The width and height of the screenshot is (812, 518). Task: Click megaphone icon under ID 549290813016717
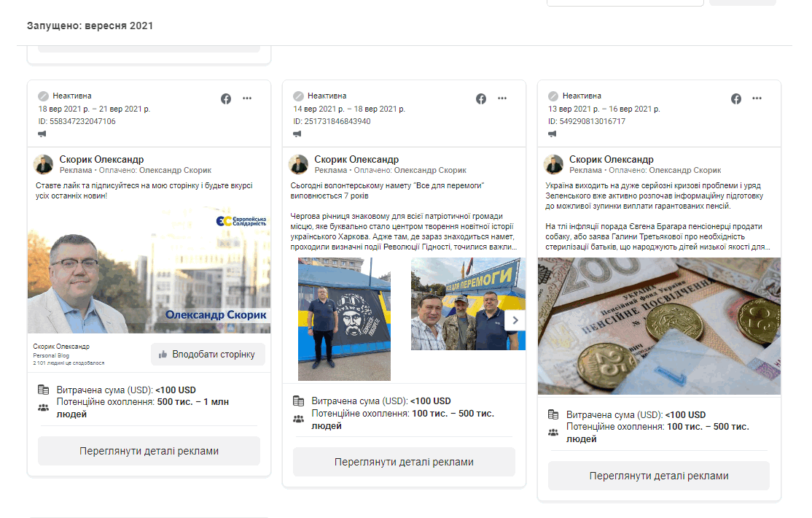point(553,134)
